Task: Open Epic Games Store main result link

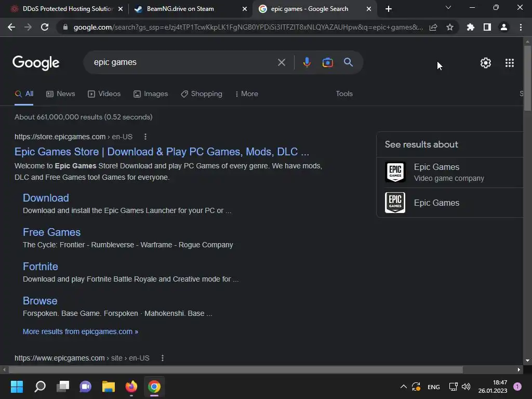Action: pos(162,152)
